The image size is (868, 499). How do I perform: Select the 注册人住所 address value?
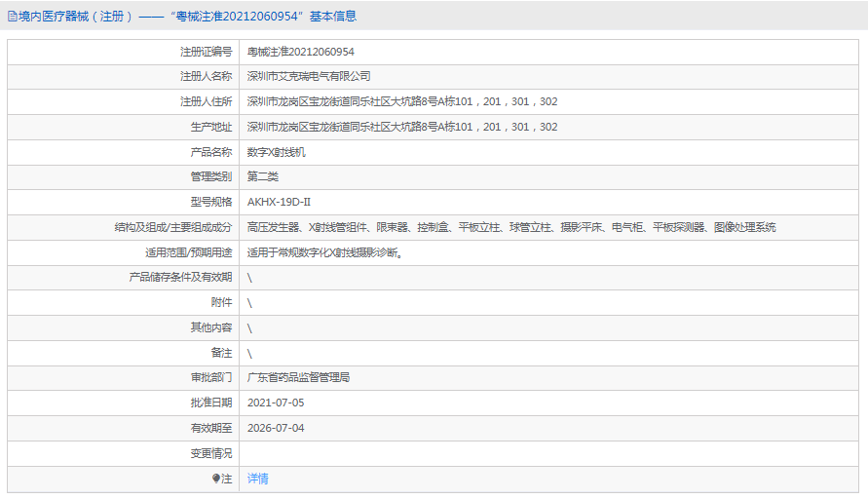point(402,101)
